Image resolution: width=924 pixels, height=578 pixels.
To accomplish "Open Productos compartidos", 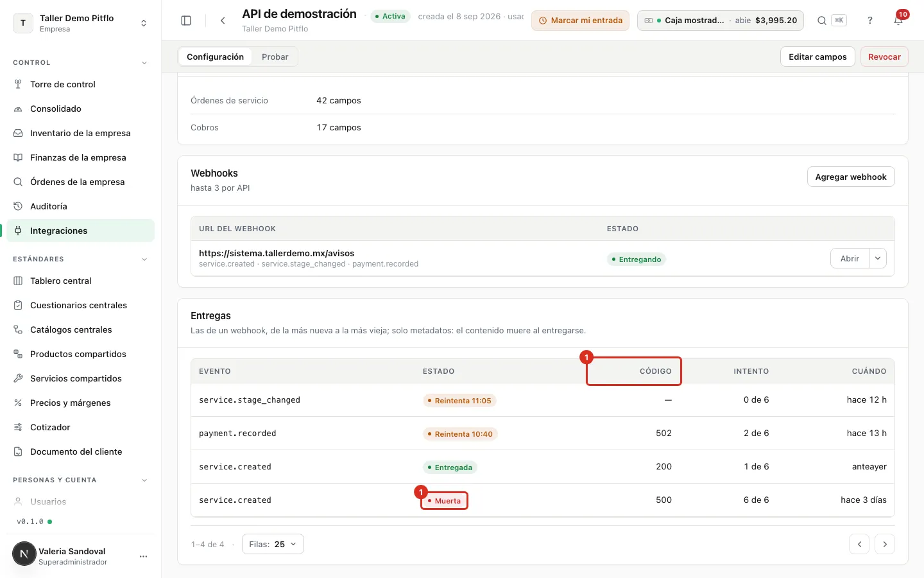I will coord(80,354).
